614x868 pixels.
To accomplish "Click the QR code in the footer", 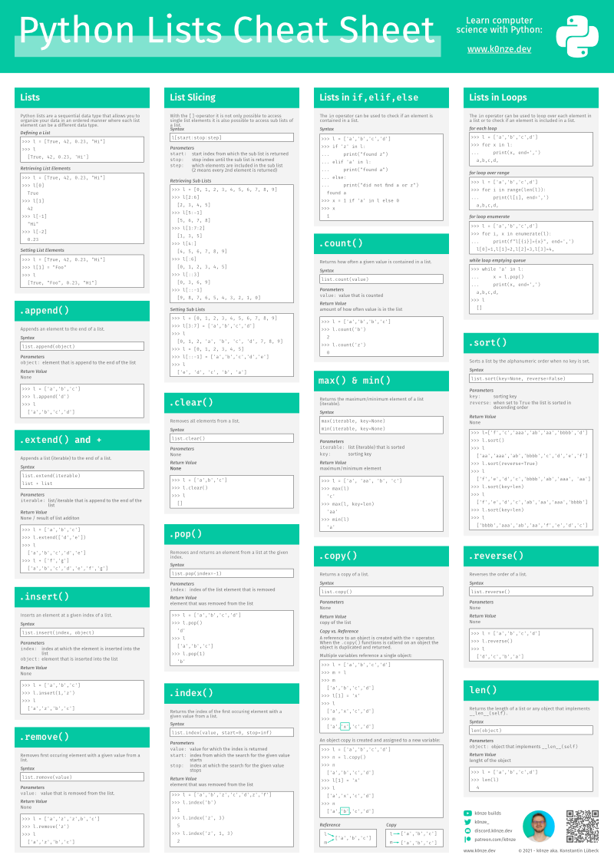I will pyautogui.click(x=582, y=826).
